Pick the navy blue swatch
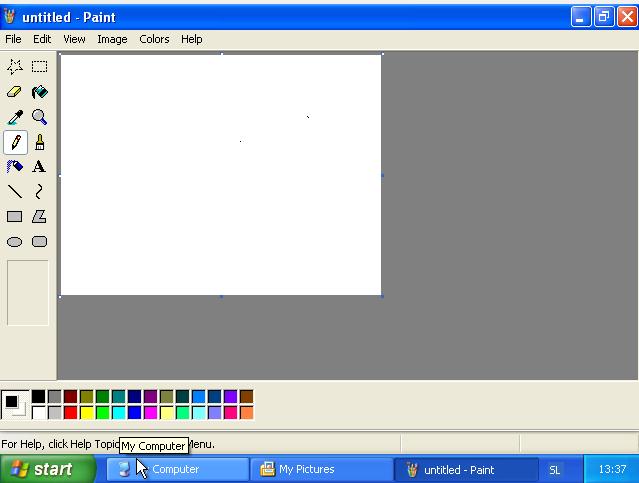Viewport: 639px width, 483px height. pyautogui.click(x=134, y=396)
